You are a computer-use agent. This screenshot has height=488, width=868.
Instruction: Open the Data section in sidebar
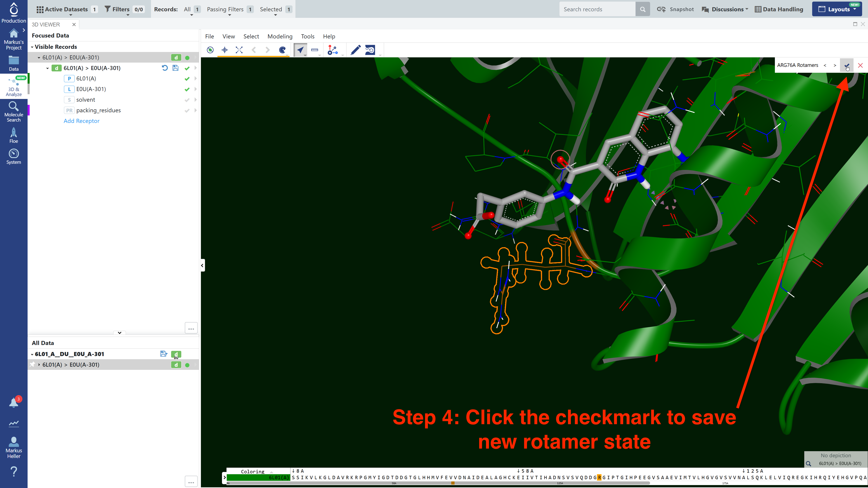point(14,63)
